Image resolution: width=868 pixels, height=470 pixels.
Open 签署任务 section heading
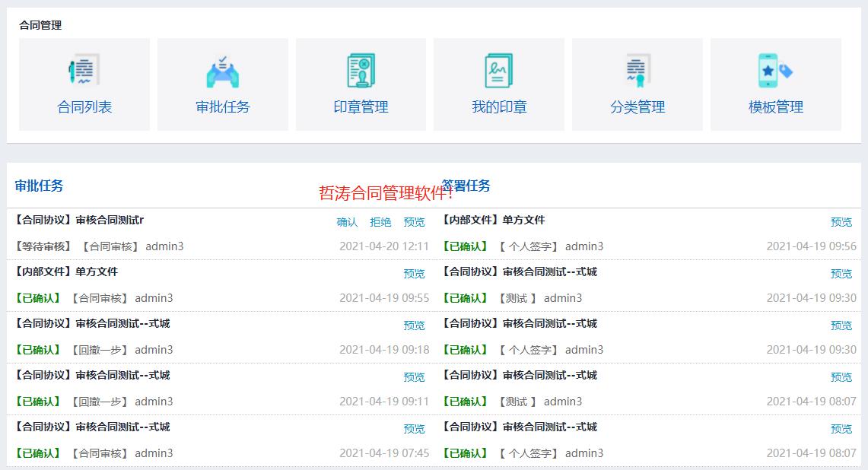point(466,186)
